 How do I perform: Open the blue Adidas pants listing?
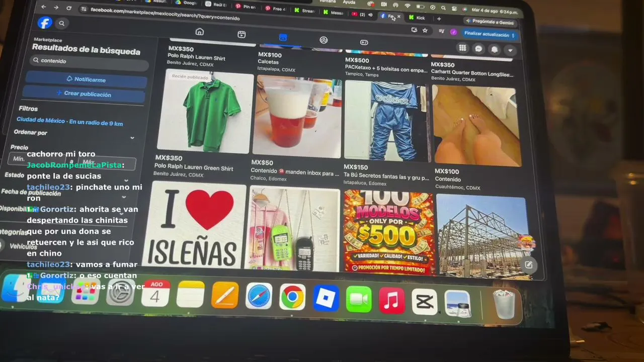coord(387,121)
